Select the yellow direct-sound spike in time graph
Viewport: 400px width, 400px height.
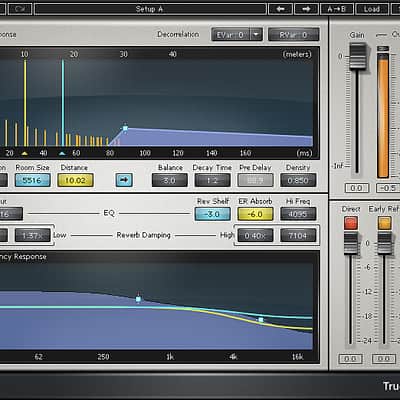click(25, 102)
